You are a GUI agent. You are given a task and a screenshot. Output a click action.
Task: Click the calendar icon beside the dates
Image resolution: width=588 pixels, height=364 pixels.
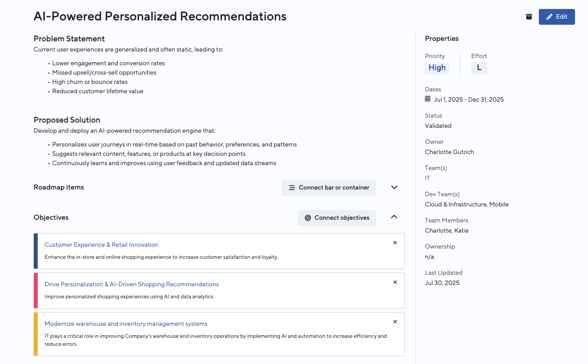[428, 99]
